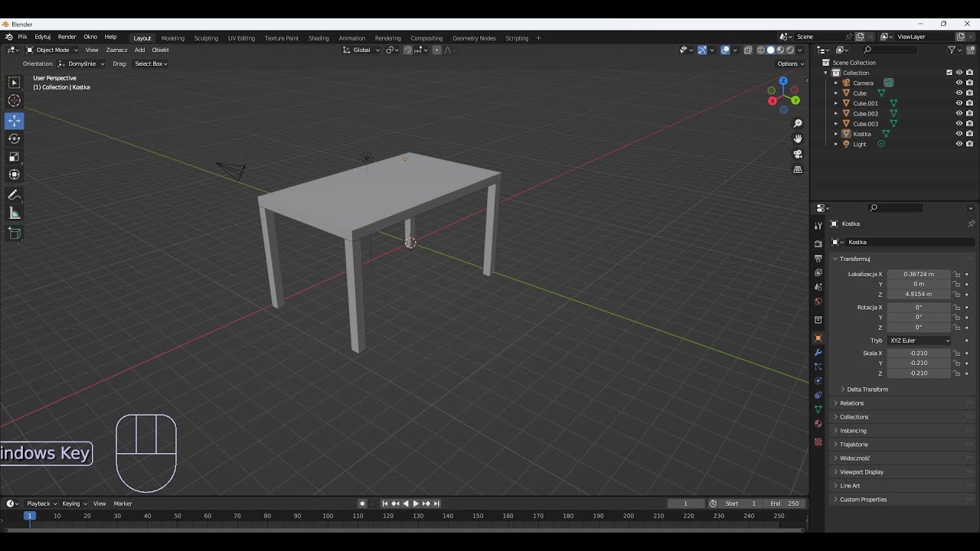This screenshot has height=551, width=980.
Task: Click the timeline current frame marker
Action: pyautogui.click(x=30, y=516)
